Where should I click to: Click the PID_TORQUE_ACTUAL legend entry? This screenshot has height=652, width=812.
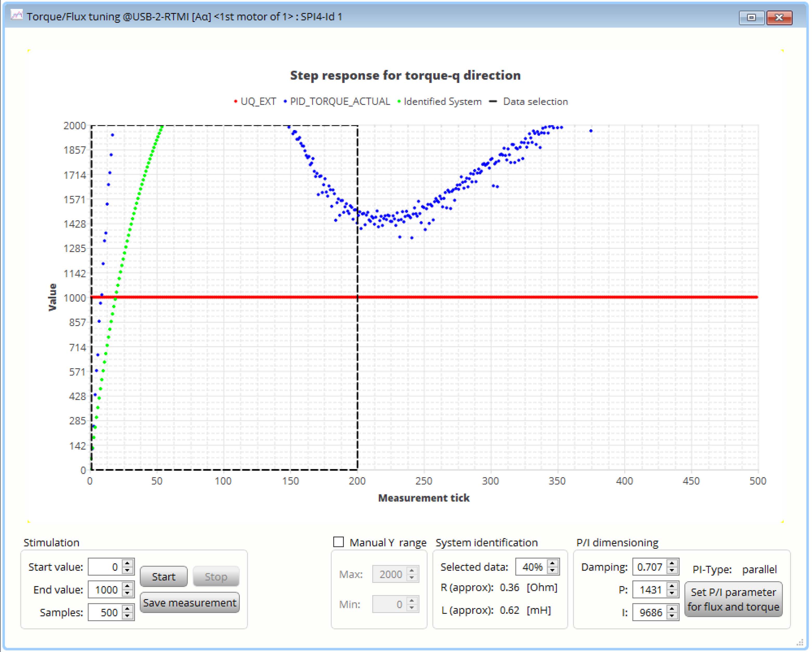(337, 102)
